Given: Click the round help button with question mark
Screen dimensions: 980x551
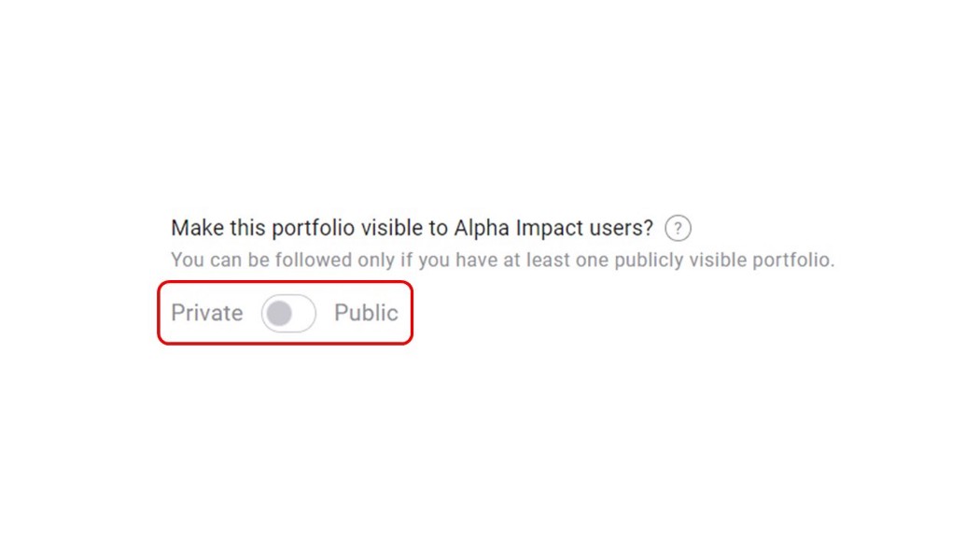Looking at the screenshot, I should [678, 228].
